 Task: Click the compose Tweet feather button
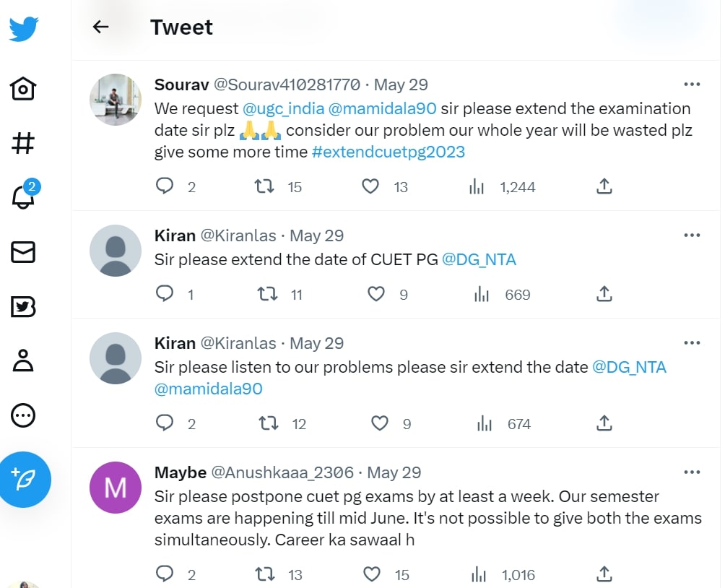tap(25, 478)
